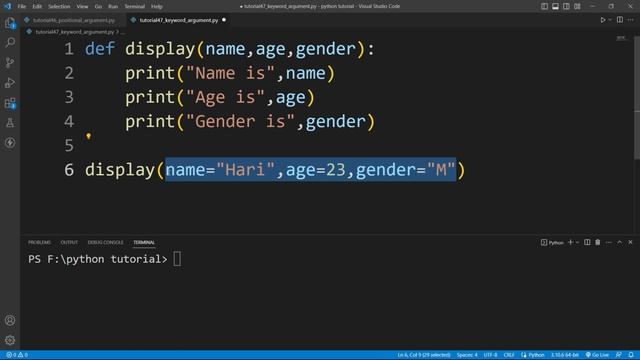Click the def keyword on line 1
Viewport: 640px width, 360px height.
coord(100,49)
